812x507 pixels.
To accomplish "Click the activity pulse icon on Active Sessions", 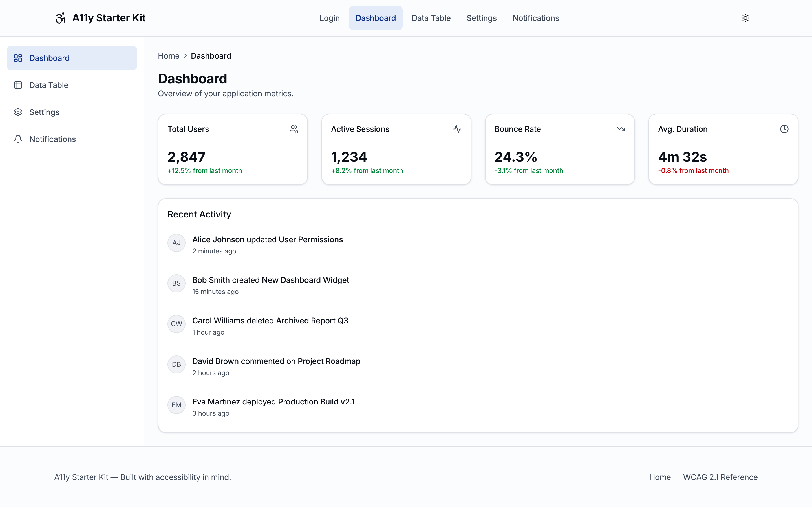I will click(x=457, y=129).
